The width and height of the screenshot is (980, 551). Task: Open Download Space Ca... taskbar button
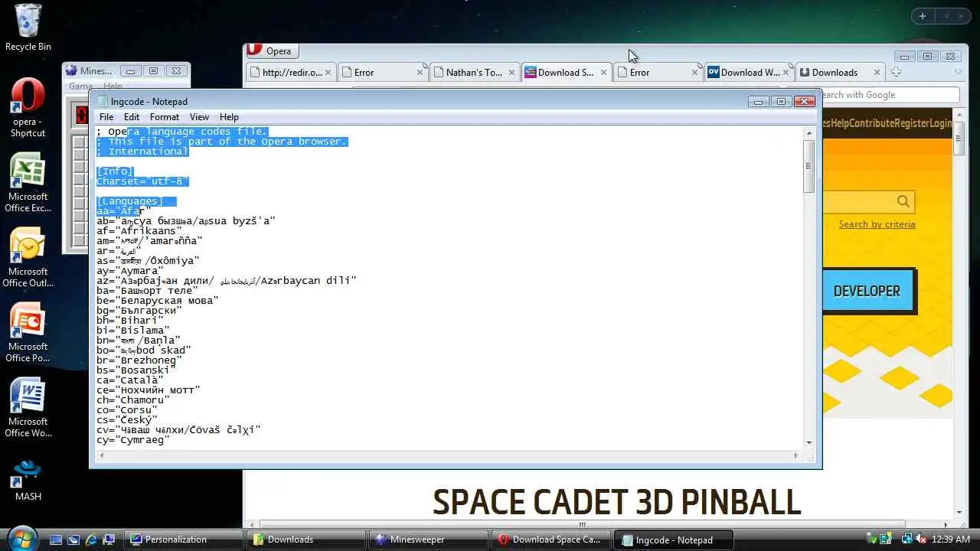pos(550,540)
